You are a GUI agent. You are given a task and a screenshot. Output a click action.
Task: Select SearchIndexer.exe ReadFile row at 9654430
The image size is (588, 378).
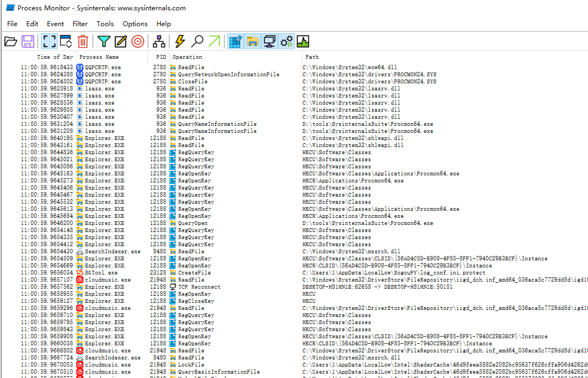(x=295, y=252)
